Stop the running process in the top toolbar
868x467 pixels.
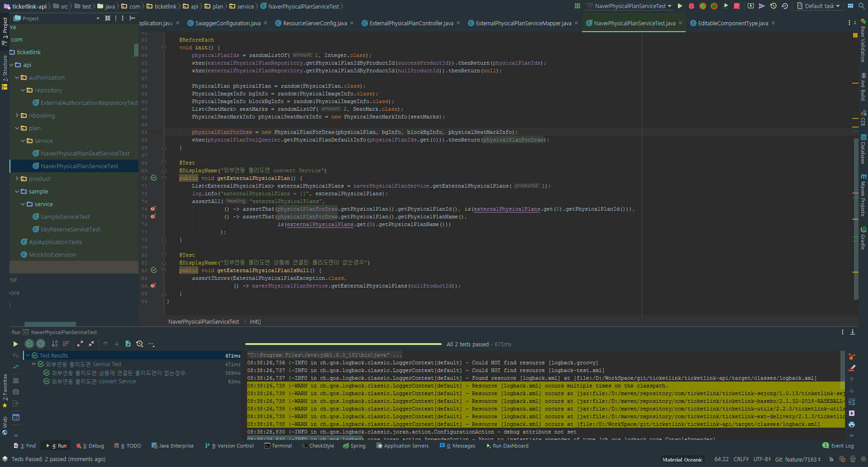[736, 6]
